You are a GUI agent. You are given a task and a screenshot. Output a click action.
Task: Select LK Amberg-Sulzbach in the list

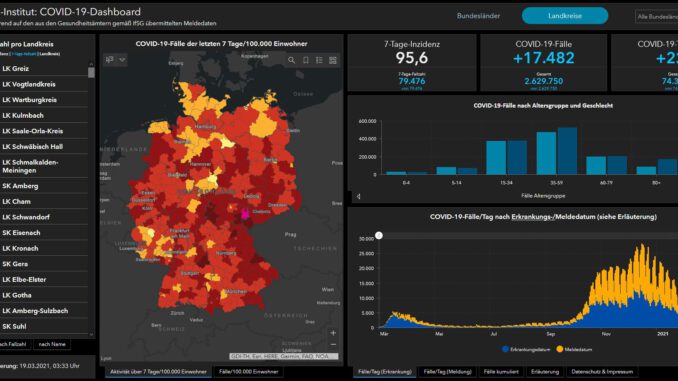(44, 311)
